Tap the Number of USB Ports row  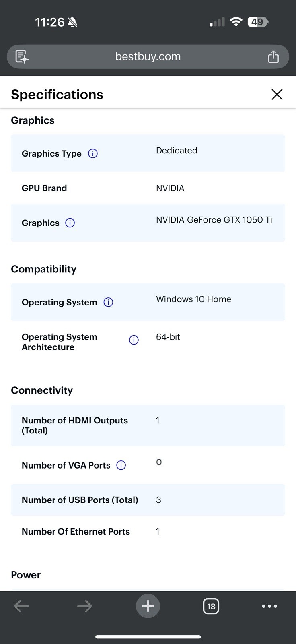(x=148, y=500)
